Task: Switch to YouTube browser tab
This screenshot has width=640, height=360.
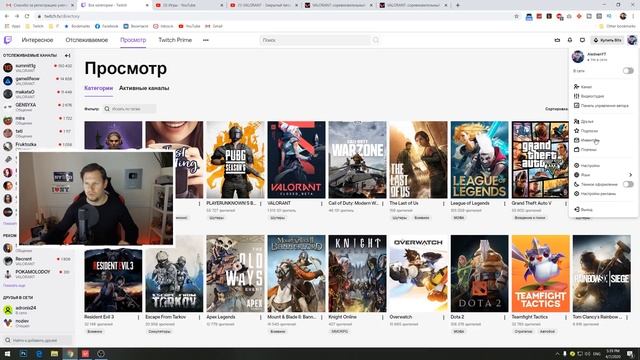Action: click(x=190, y=5)
